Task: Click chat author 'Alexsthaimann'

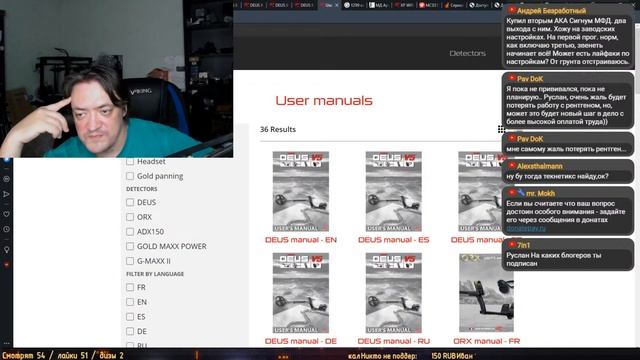Action: coord(540,166)
